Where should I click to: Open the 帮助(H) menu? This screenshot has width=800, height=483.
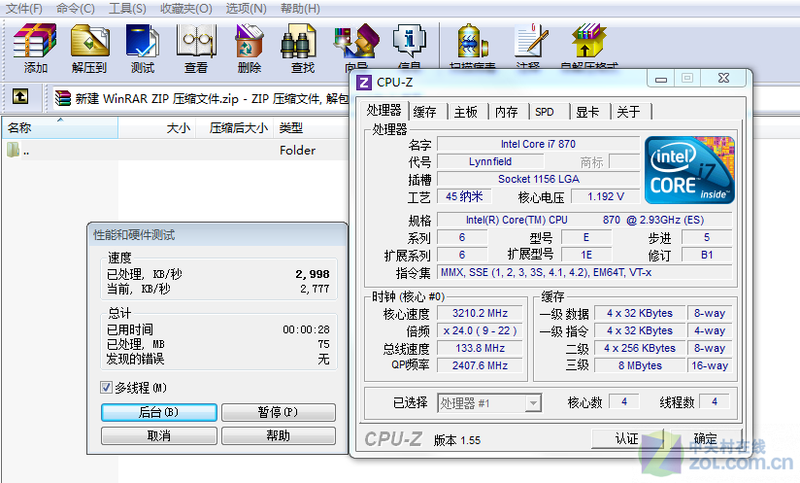[301, 9]
